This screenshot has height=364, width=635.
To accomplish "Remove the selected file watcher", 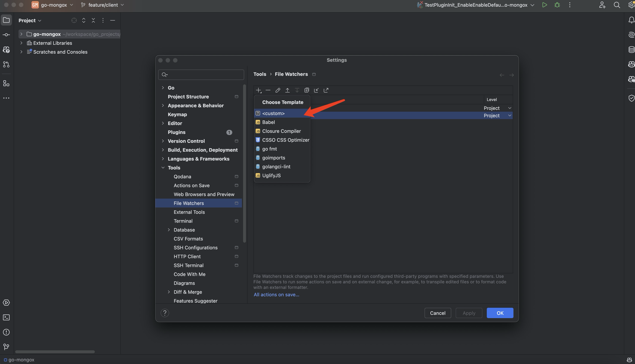I will [268, 90].
